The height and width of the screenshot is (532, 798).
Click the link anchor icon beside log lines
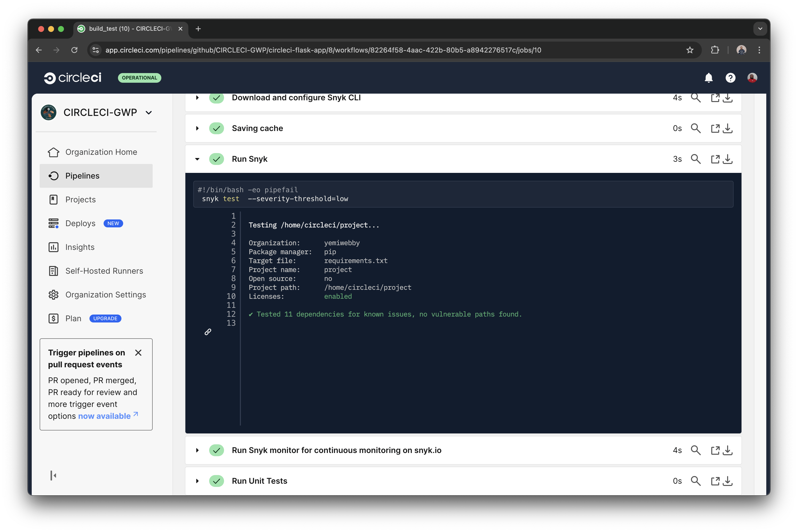(208, 332)
